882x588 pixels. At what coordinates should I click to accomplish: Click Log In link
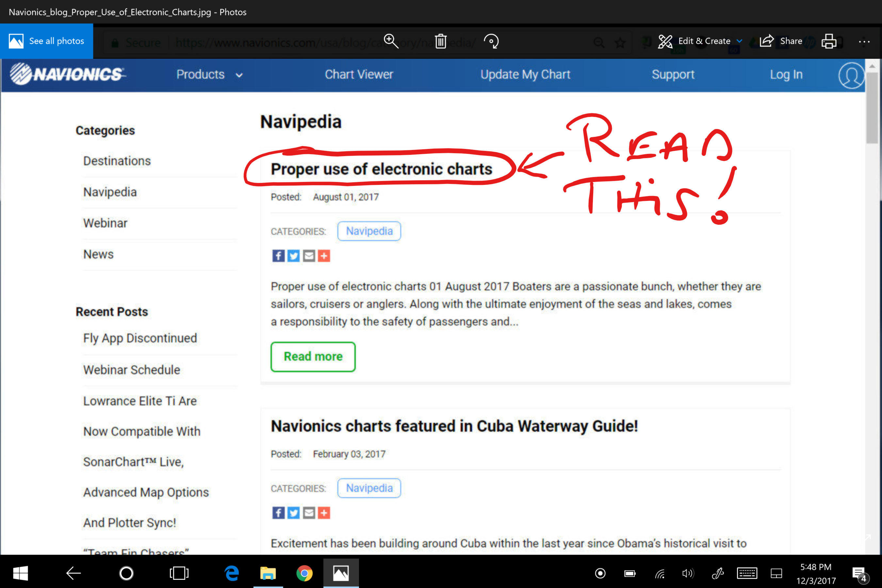click(x=786, y=74)
